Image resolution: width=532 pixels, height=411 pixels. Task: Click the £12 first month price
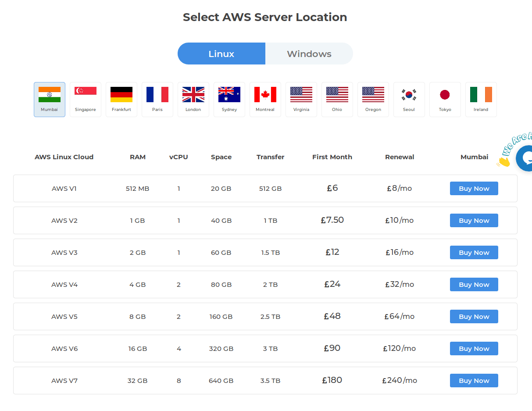(x=332, y=252)
